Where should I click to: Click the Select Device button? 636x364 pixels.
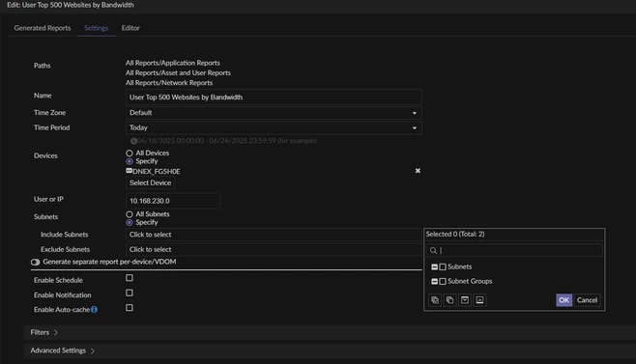(150, 182)
